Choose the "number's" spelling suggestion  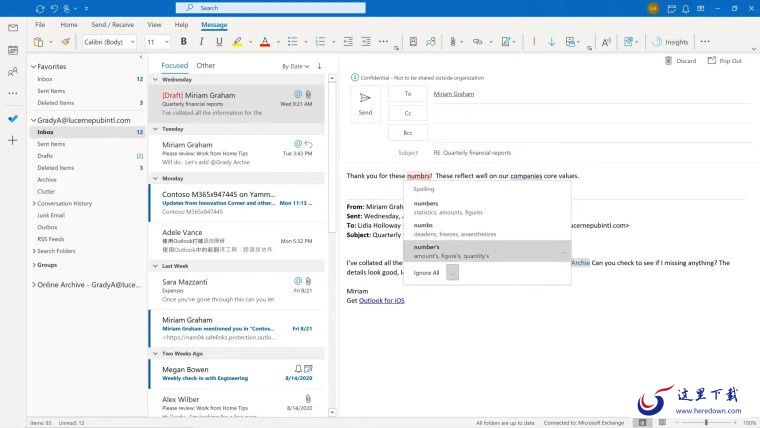pos(487,251)
